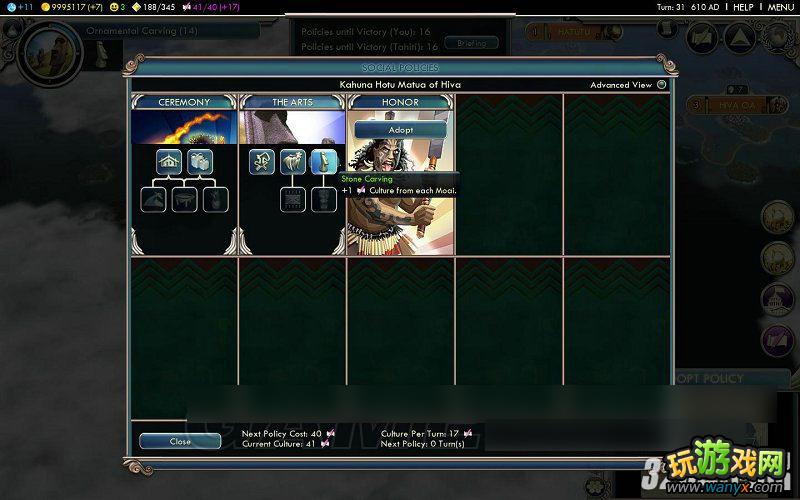Click the unit icon on HIVA OA banner
The image size is (800, 500).
click(x=776, y=105)
